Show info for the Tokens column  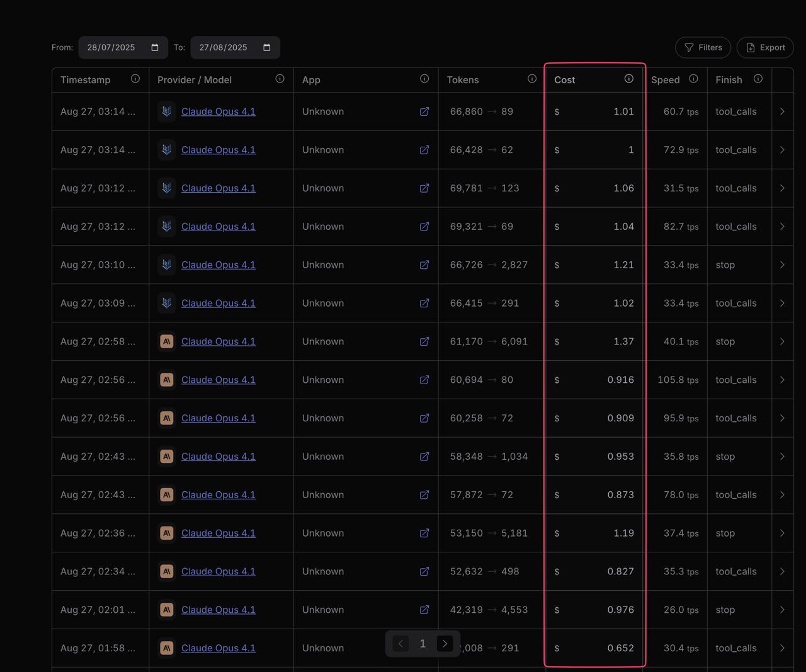pyautogui.click(x=532, y=79)
